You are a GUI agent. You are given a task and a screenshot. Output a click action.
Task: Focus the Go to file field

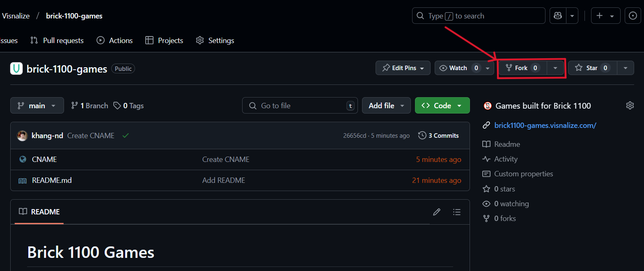(300, 105)
